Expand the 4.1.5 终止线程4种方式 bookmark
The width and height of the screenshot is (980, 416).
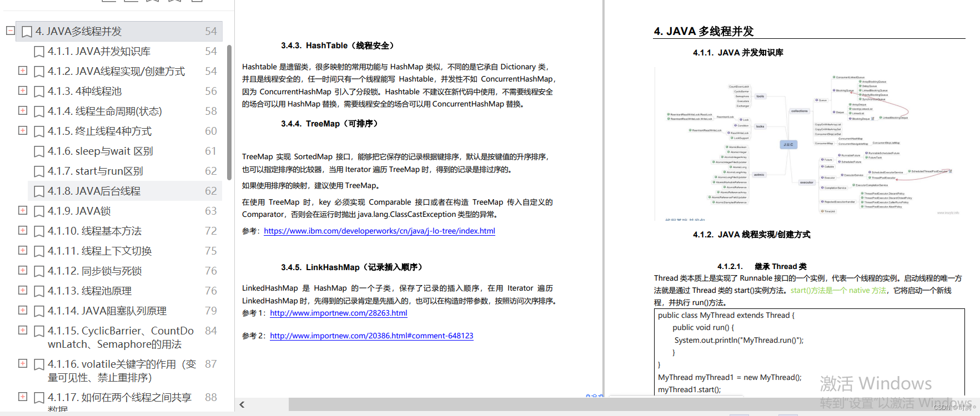tap(23, 130)
